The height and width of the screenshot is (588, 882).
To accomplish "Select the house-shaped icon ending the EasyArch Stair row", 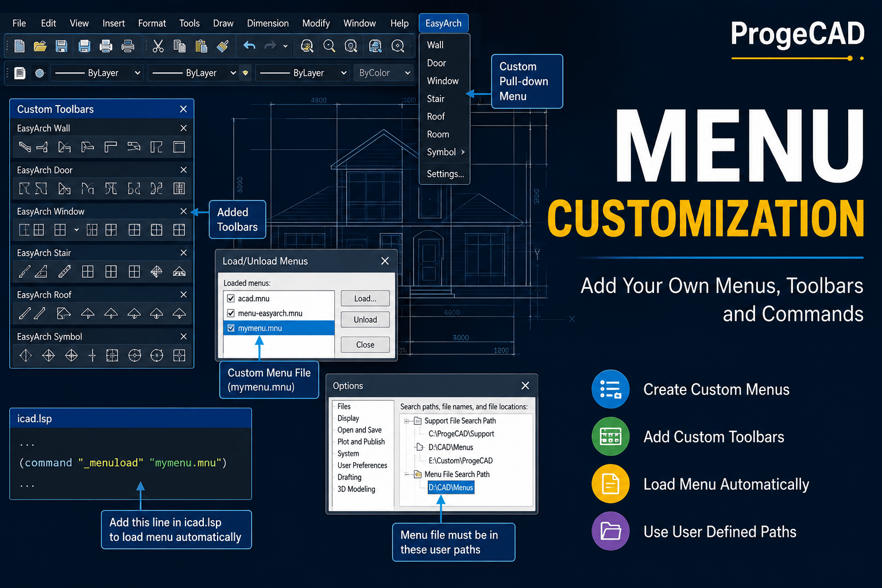I will (x=179, y=272).
